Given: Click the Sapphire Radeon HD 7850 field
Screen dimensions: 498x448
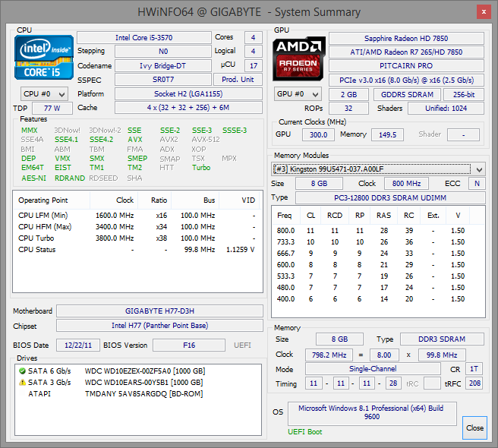Looking at the screenshot, I should (406, 39).
